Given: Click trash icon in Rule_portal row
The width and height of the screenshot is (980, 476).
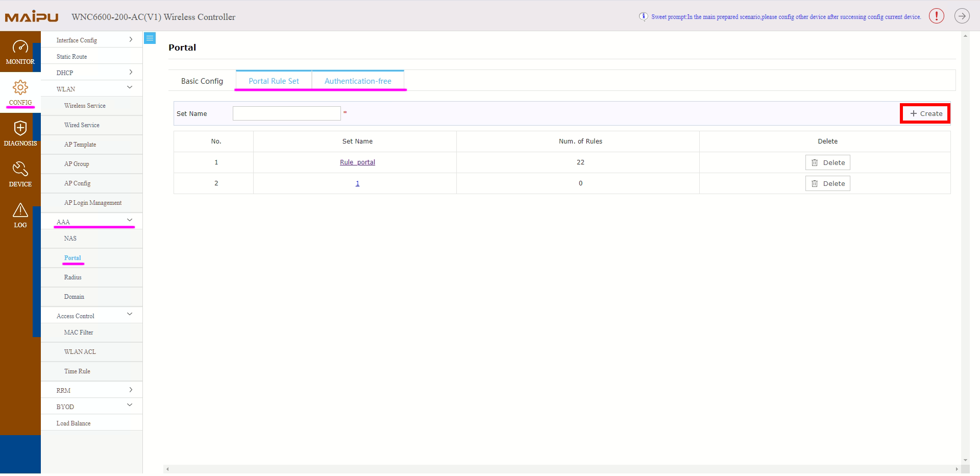Looking at the screenshot, I should pos(815,162).
